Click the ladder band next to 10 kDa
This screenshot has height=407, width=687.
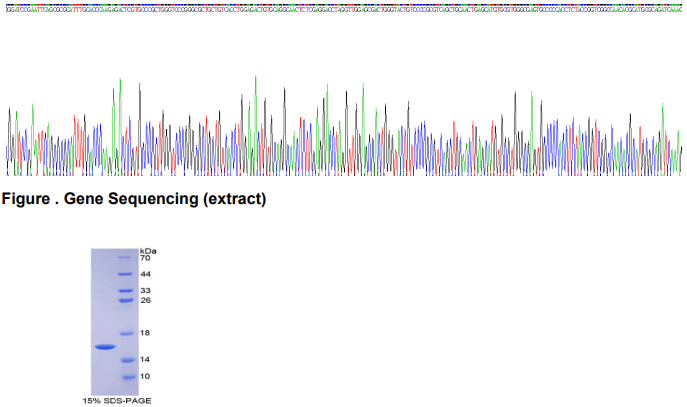point(129,377)
